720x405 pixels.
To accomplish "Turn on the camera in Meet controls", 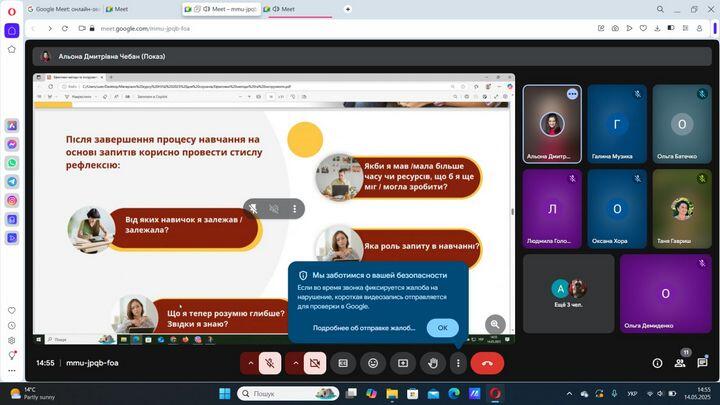I will click(x=315, y=363).
